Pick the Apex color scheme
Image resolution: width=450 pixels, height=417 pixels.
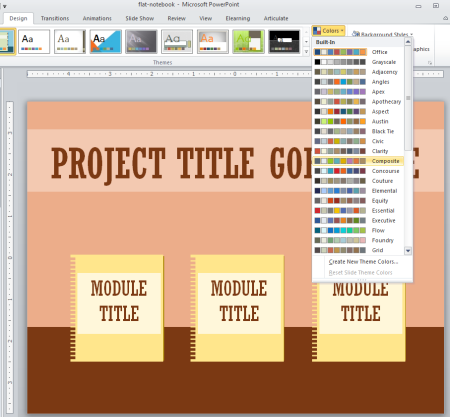click(359, 92)
